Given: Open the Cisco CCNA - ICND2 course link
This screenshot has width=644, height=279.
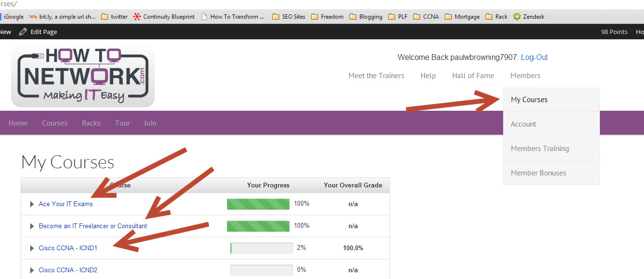Looking at the screenshot, I should [68, 270].
